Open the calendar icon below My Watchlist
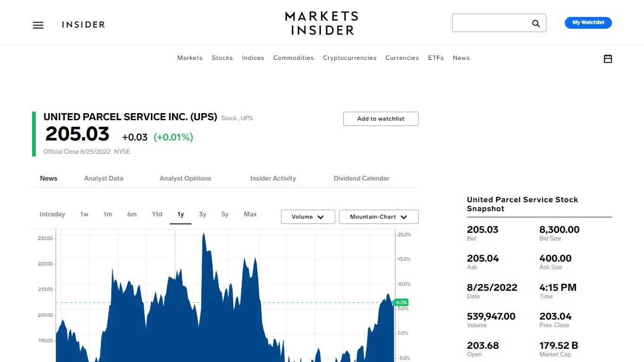This screenshot has height=362, width=644. (608, 59)
